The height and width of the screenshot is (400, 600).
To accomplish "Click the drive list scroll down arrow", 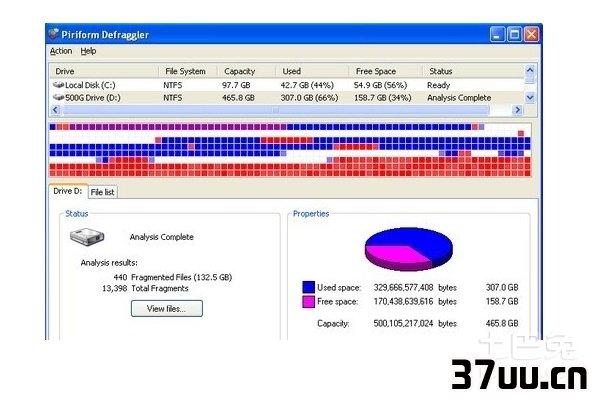I will click(x=530, y=98).
